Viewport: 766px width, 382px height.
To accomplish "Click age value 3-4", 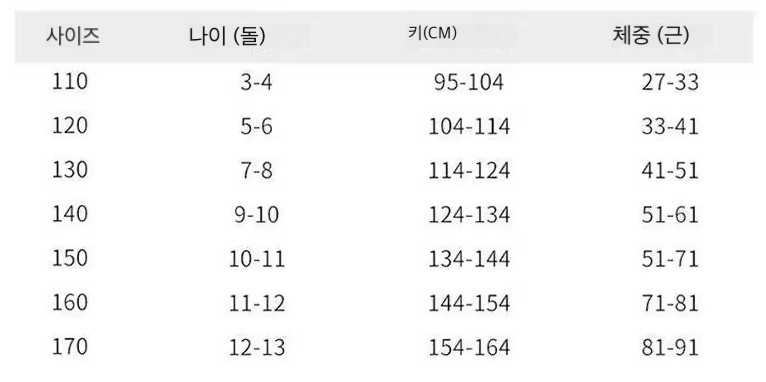I will pyautogui.click(x=256, y=83).
